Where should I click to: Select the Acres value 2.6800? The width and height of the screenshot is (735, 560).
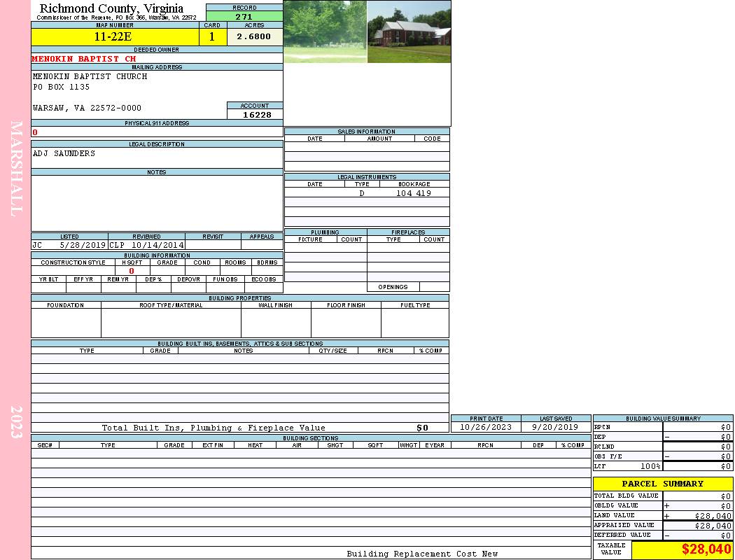click(x=254, y=37)
